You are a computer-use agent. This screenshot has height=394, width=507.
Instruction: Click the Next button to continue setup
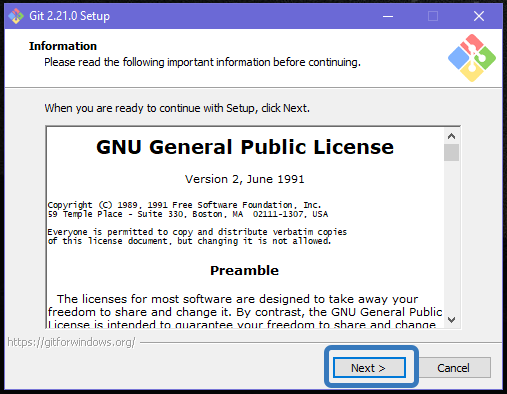(x=369, y=368)
